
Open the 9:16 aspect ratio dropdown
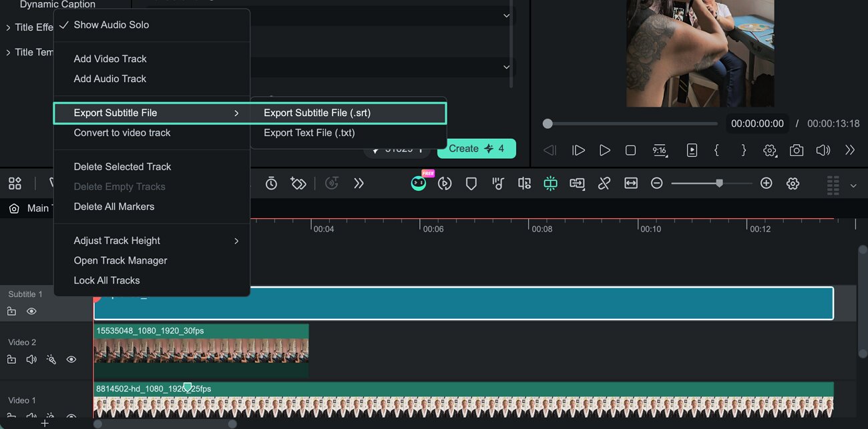tap(660, 151)
